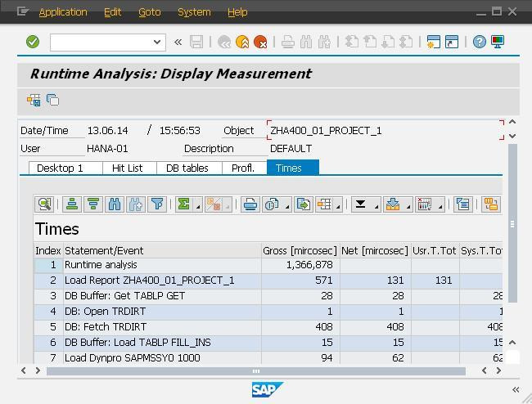The height and width of the screenshot is (404, 532).
Task: Select the Times tab
Action: point(293,168)
